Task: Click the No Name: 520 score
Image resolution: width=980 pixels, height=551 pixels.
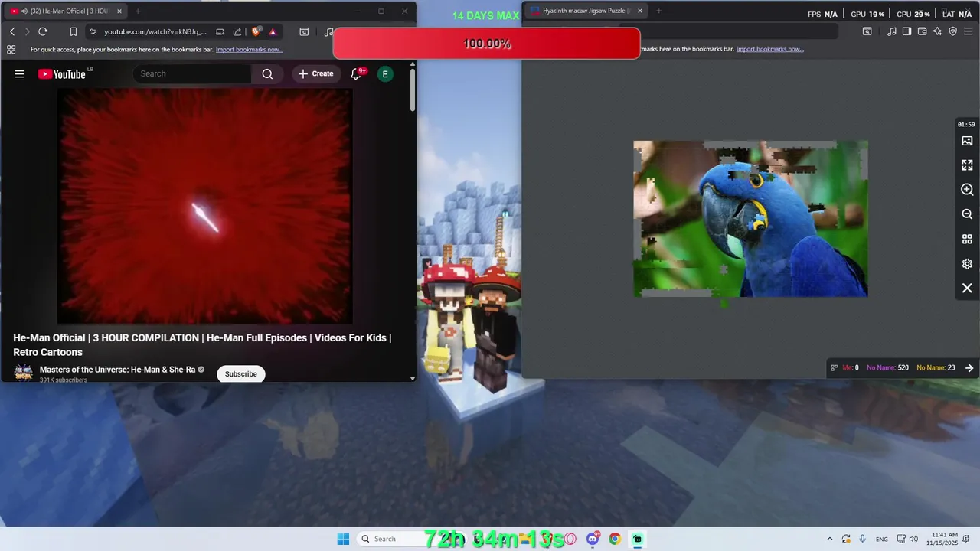Action: click(887, 368)
